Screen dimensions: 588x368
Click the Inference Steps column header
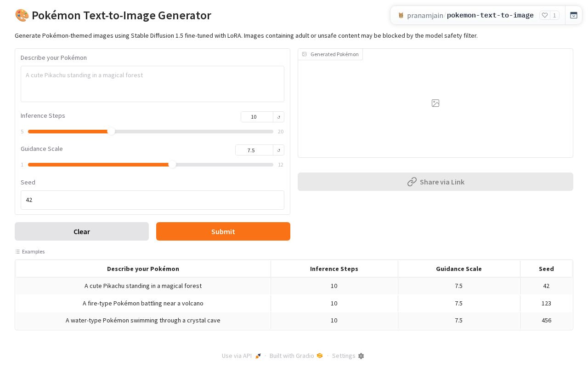[x=334, y=269]
